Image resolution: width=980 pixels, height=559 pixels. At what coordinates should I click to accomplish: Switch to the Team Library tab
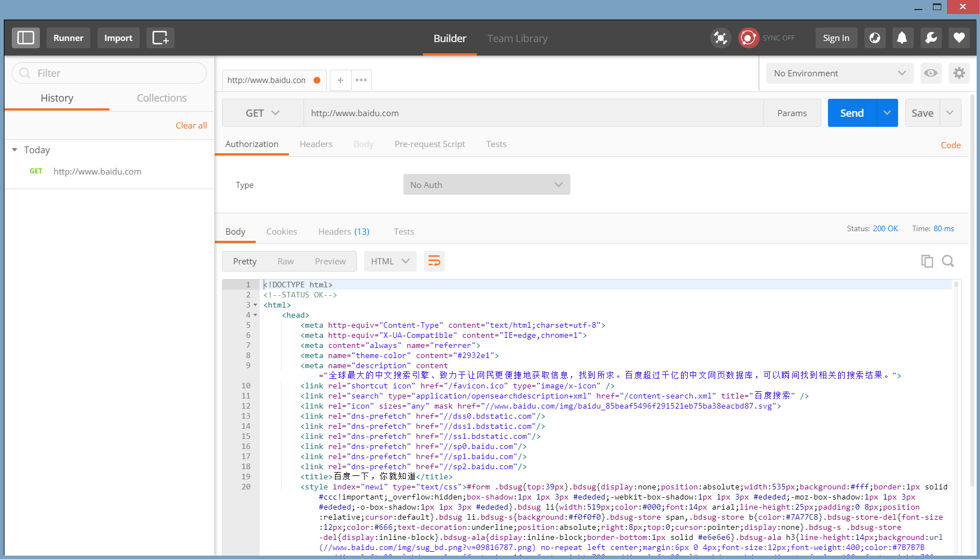tap(517, 38)
